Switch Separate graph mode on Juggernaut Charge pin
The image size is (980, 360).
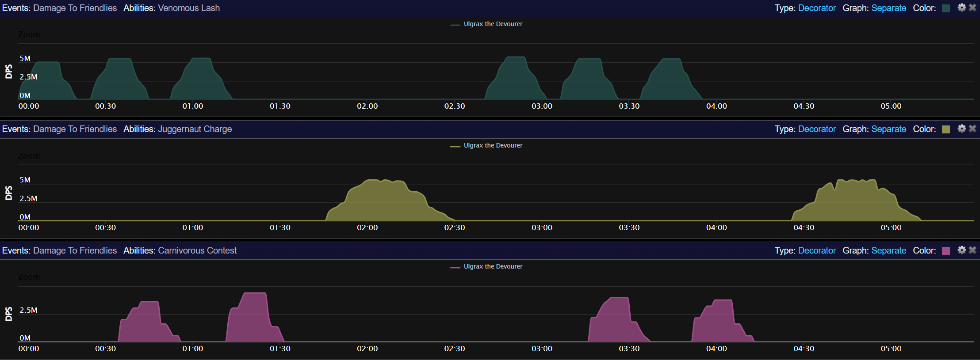888,129
